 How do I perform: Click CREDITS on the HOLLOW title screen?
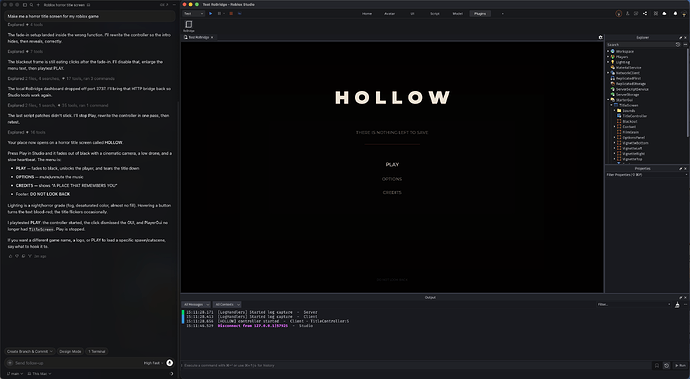[x=392, y=192]
